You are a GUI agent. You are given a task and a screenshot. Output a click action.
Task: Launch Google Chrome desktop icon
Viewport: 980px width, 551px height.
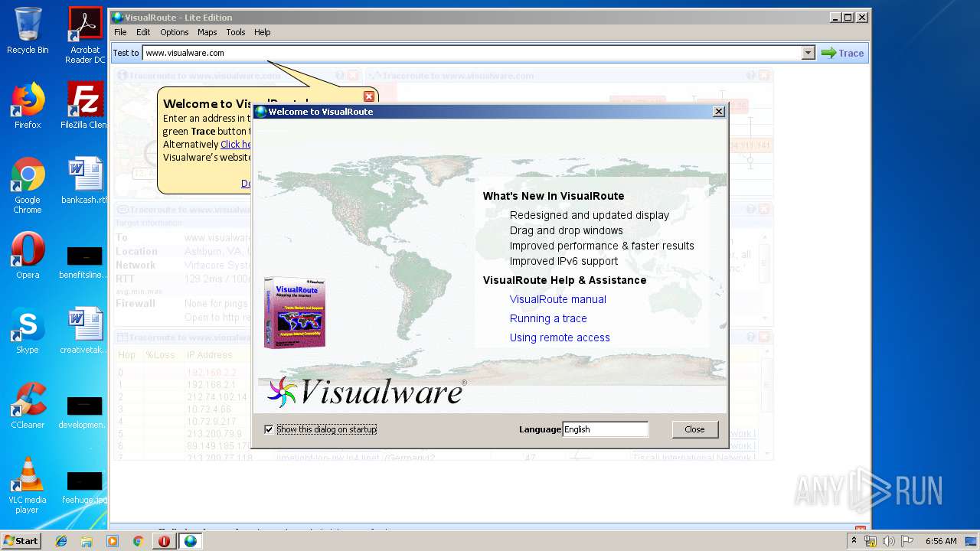pos(28,185)
